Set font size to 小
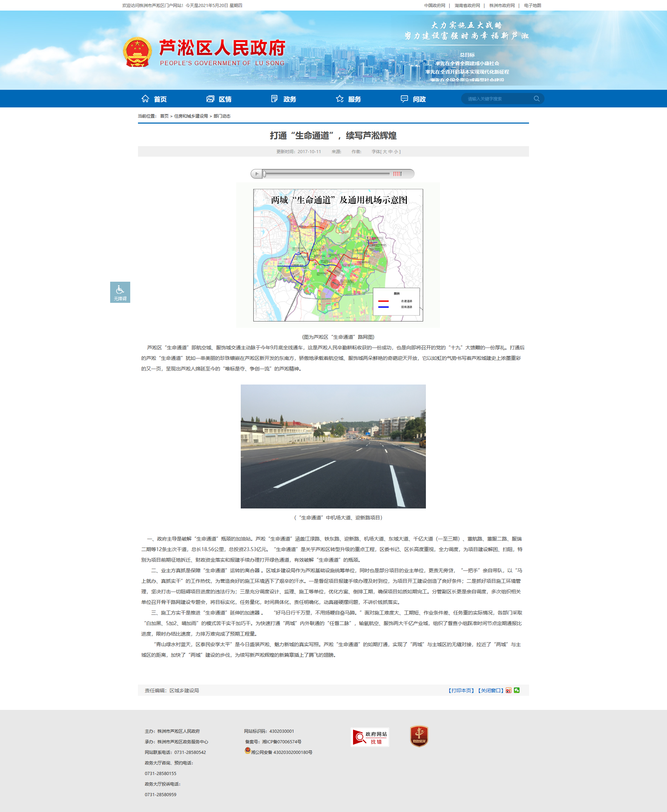667x812 pixels. (x=396, y=151)
